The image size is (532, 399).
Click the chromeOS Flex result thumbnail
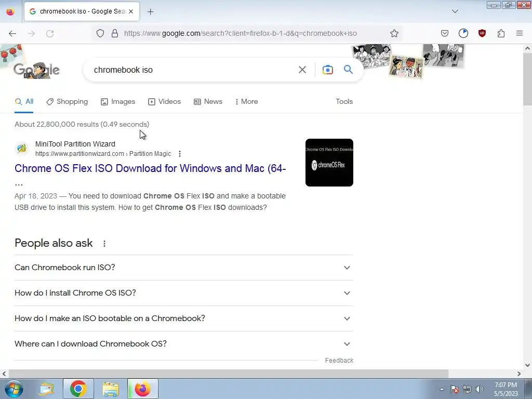pos(329,163)
